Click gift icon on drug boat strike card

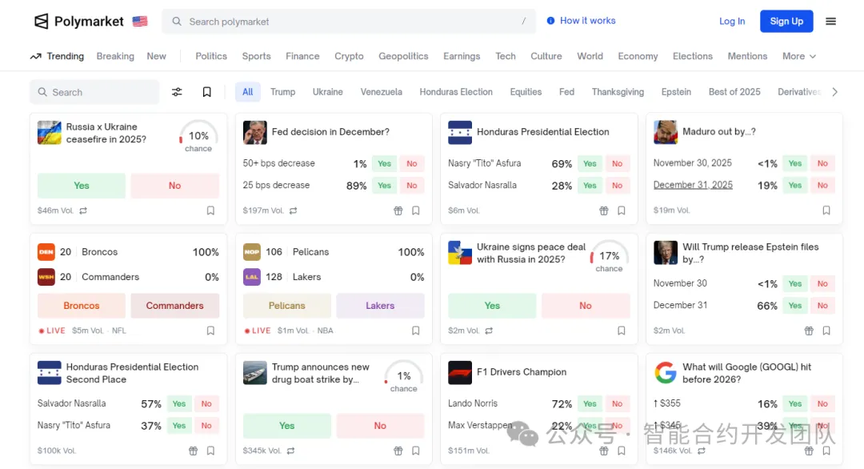[x=398, y=451]
